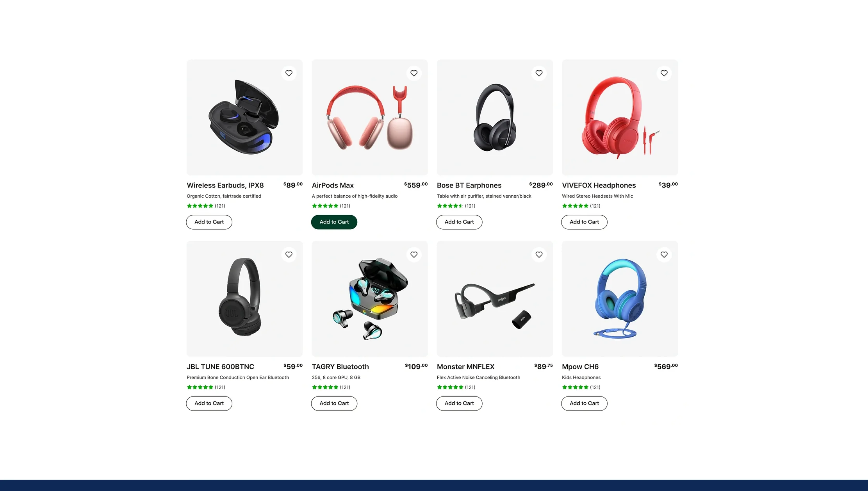868x491 pixels.
Task: Add Monster MNFLEX to cart
Action: pos(459,404)
